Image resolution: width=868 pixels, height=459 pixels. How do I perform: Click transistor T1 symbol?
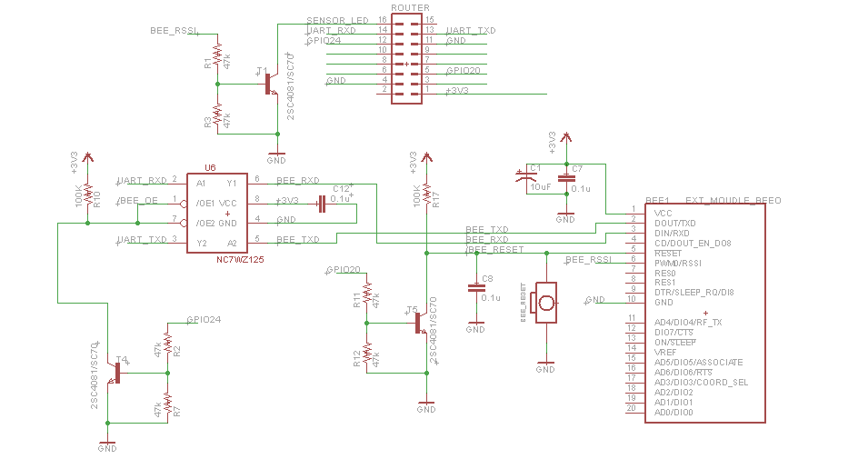pos(271,85)
